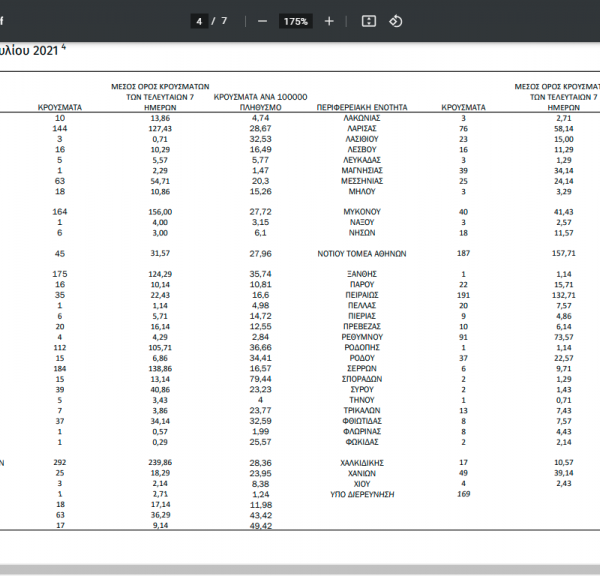Select the text ΡΟΔΟΠΗΣ
Image resolution: width=600 pixels, height=576 pixels.
(362, 348)
